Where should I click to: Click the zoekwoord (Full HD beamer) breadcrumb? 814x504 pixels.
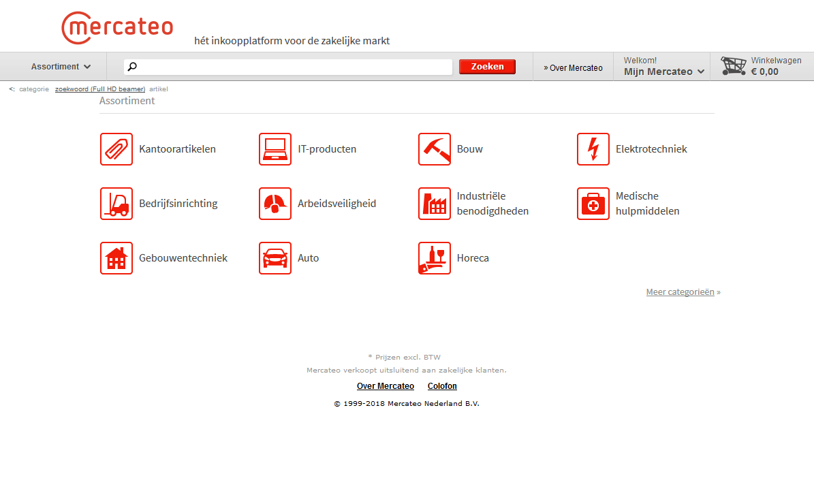point(100,89)
